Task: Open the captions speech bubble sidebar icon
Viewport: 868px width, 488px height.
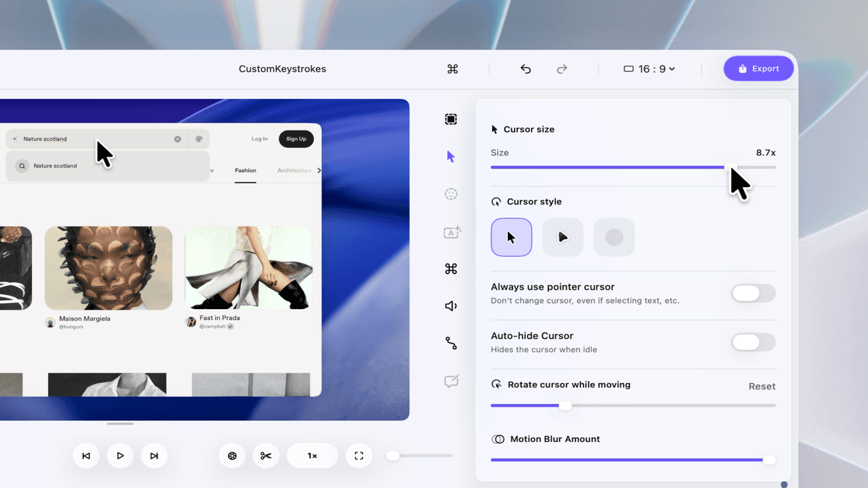Action: pos(451,381)
